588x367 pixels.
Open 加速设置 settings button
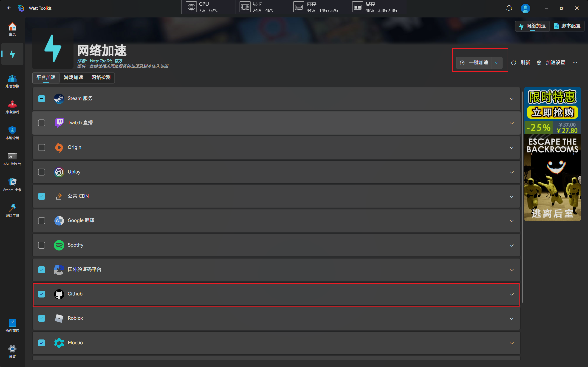tap(551, 63)
